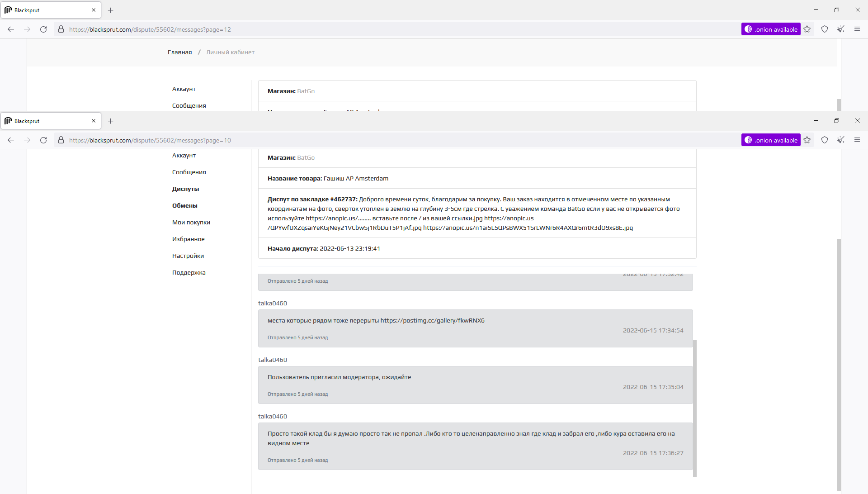Select front Blacksprut tab title
The image size is (868, 494).
coord(27,121)
